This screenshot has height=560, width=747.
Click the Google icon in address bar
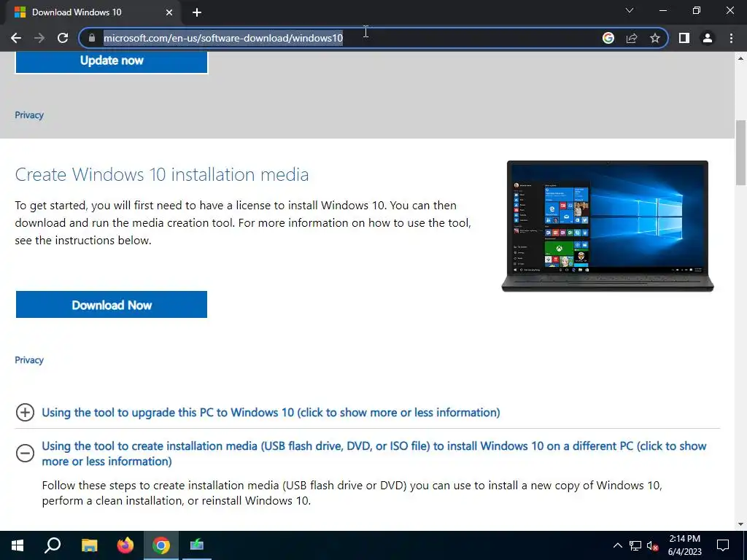(x=608, y=38)
